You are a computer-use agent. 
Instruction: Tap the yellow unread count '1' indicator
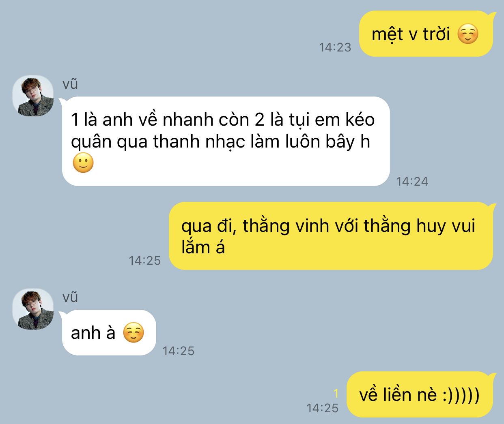click(x=336, y=394)
